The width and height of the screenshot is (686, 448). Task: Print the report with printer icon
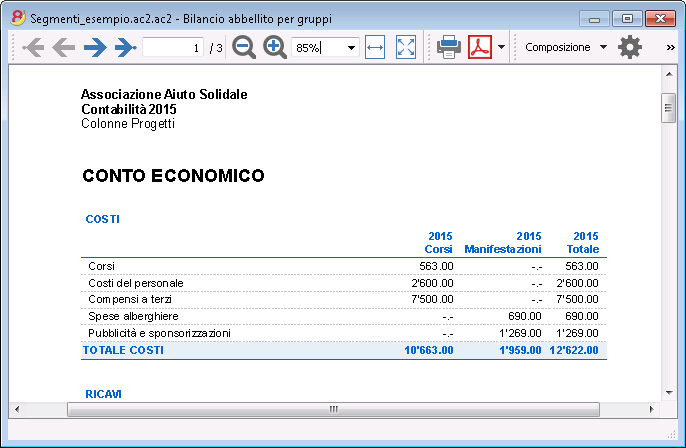449,47
